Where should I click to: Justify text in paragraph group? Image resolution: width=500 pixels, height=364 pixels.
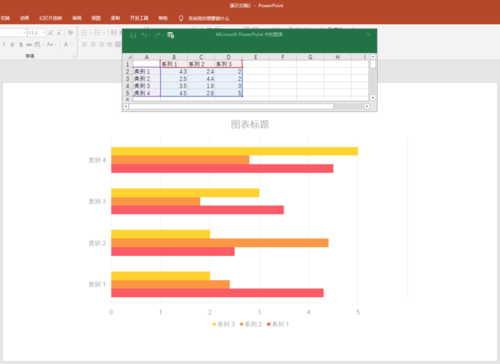click(110, 44)
